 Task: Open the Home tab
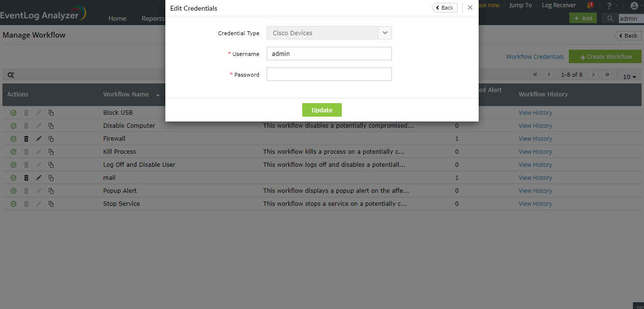click(x=117, y=18)
